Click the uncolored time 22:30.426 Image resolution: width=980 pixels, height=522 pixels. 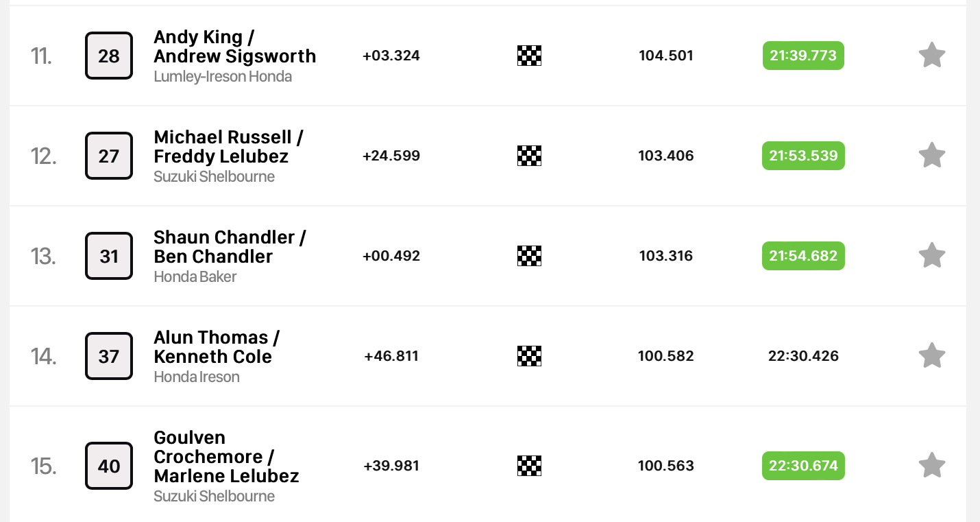803,356
